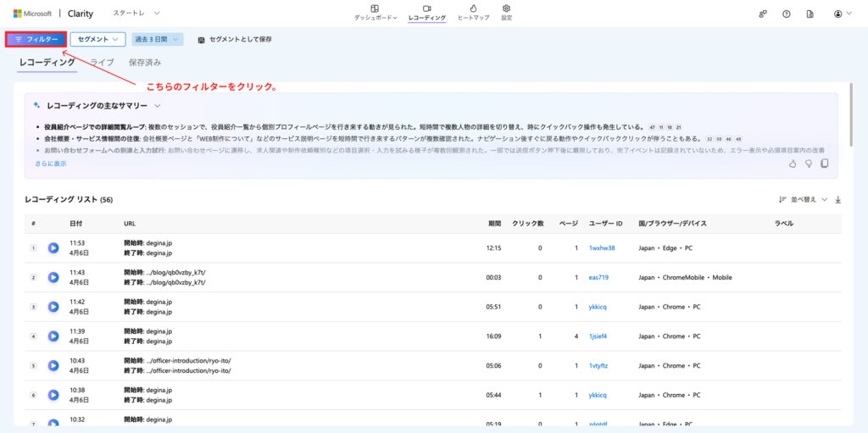868x433 pixels.
Task: Open the 並べ替え sort dropdown
Action: click(x=803, y=200)
